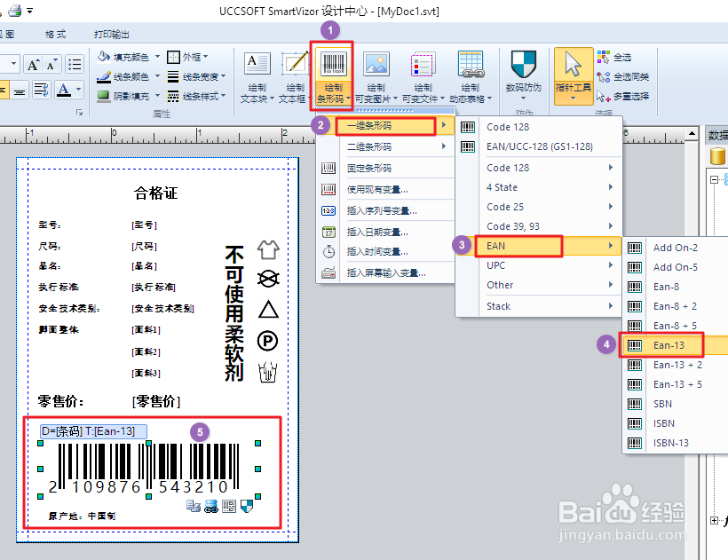Click Select All (全选) in ribbon
This screenshot has width=728, height=560.
click(x=613, y=57)
